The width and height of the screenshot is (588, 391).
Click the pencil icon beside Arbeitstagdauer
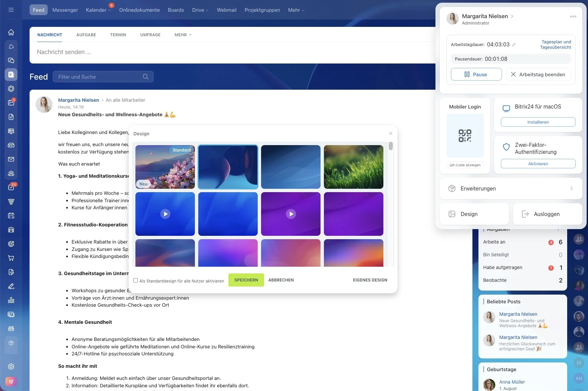[514, 45]
